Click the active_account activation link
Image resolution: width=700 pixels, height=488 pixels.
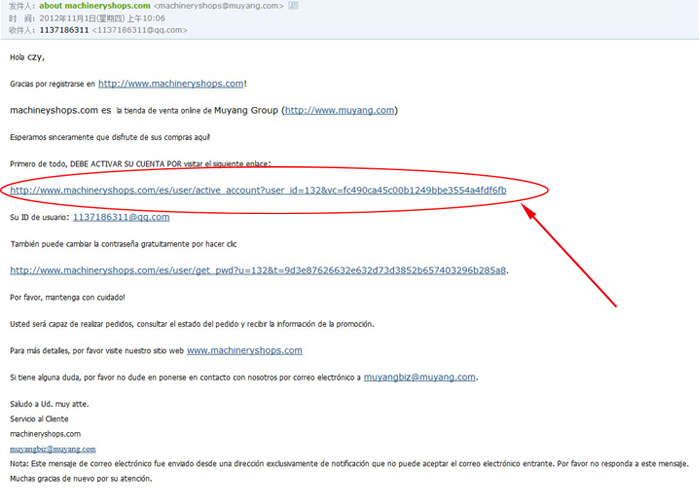258,190
